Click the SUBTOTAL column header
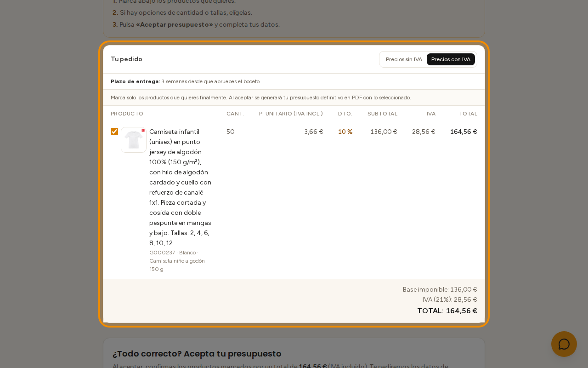Screen dimensions: 588x368 click(x=383, y=114)
